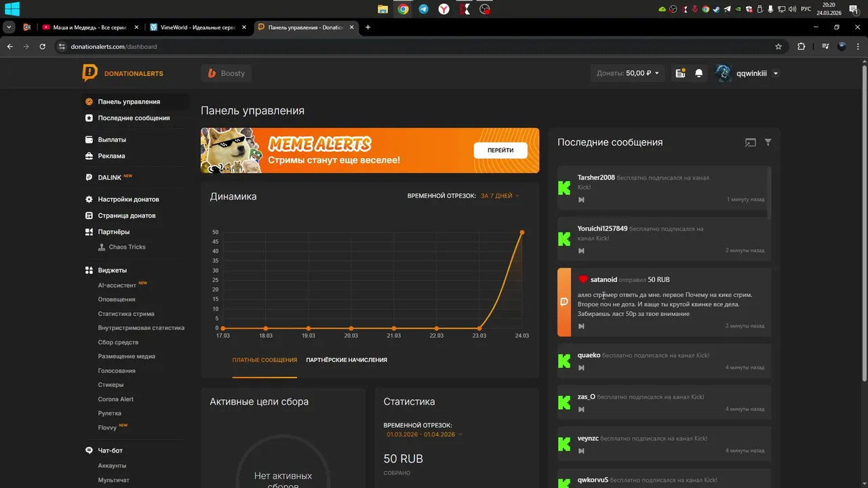This screenshot has width=868, height=488.
Task: Open Сбор средств in the sidebar
Action: pos(118,342)
